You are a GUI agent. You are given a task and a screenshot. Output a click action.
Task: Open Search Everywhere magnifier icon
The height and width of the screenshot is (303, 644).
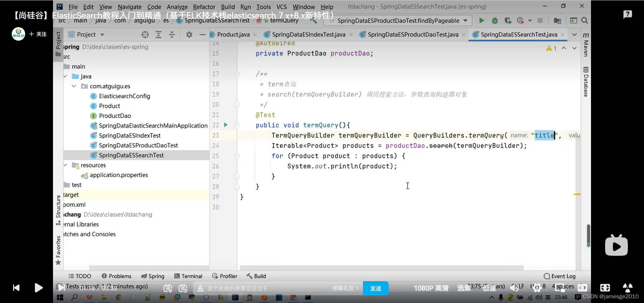pos(585,20)
